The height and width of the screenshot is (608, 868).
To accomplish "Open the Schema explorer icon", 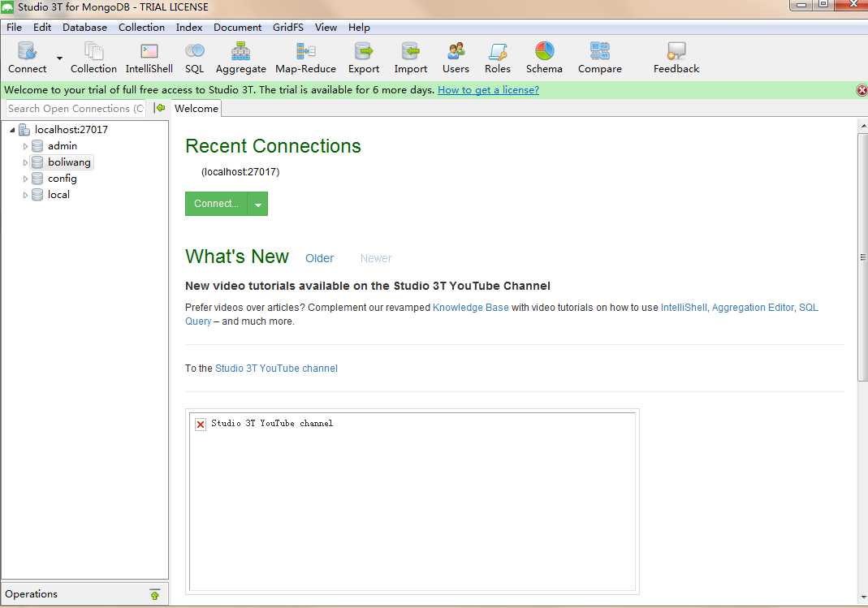I will point(544,51).
